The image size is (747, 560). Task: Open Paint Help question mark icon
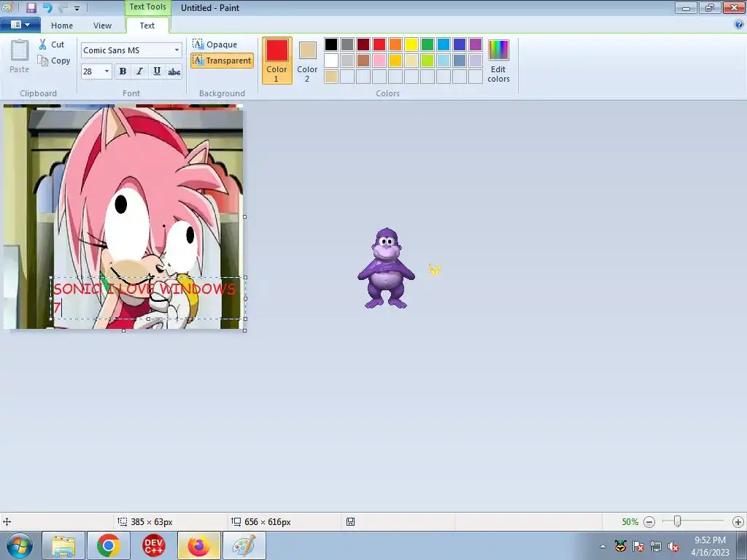[739, 24]
